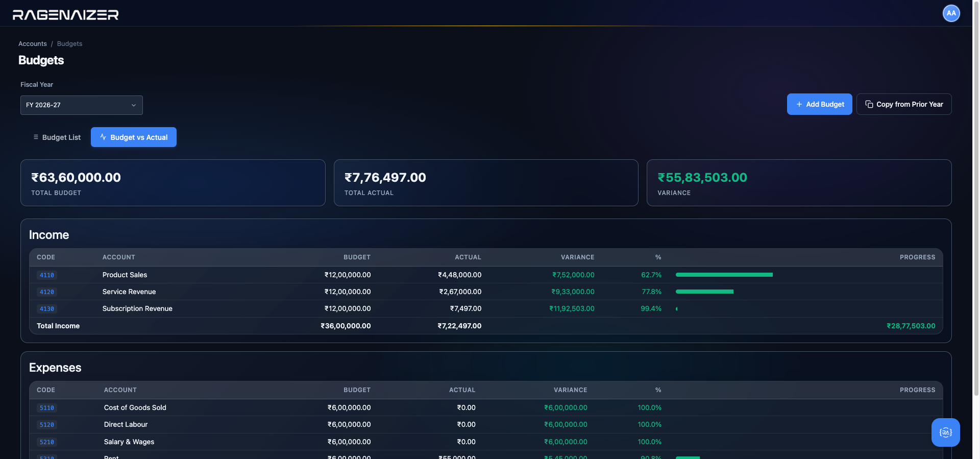Click the Service Revenue account name

tap(129, 292)
